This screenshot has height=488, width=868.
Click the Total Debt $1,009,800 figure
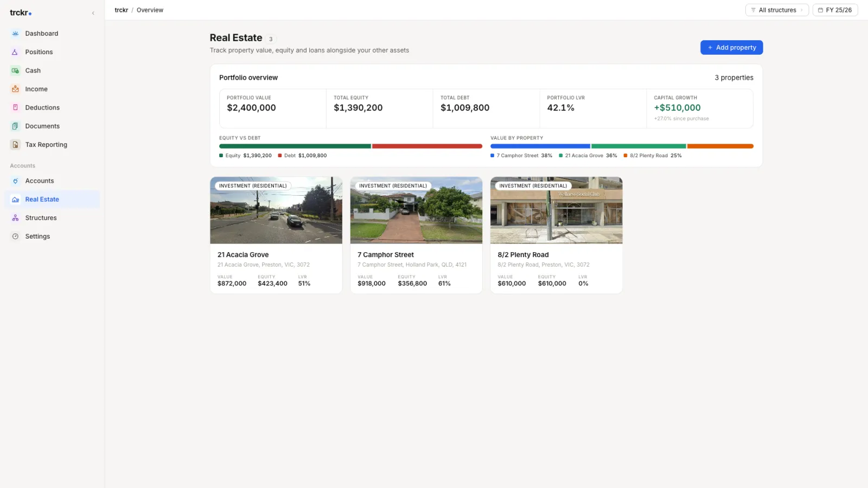pyautogui.click(x=465, y=108)
